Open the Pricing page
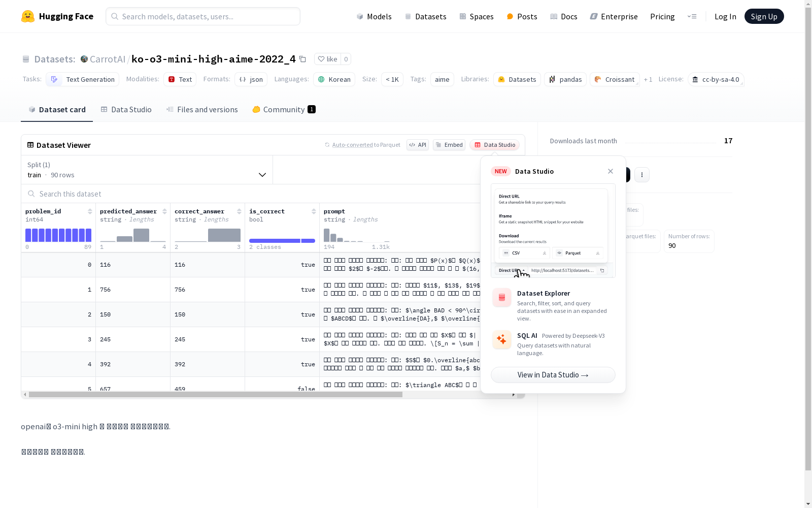Viewport: 812px width, 508px height. pyautogui.click(x=662, y=16)
